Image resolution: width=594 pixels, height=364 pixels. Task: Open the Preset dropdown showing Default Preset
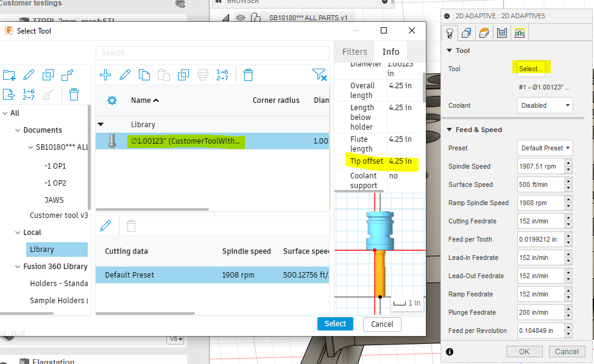pos(545,148)
